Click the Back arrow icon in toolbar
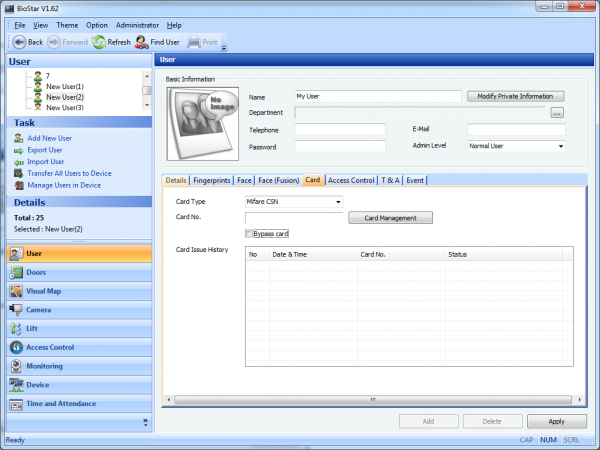Screen dimensions: 600x450 click(x=18, y=42)
